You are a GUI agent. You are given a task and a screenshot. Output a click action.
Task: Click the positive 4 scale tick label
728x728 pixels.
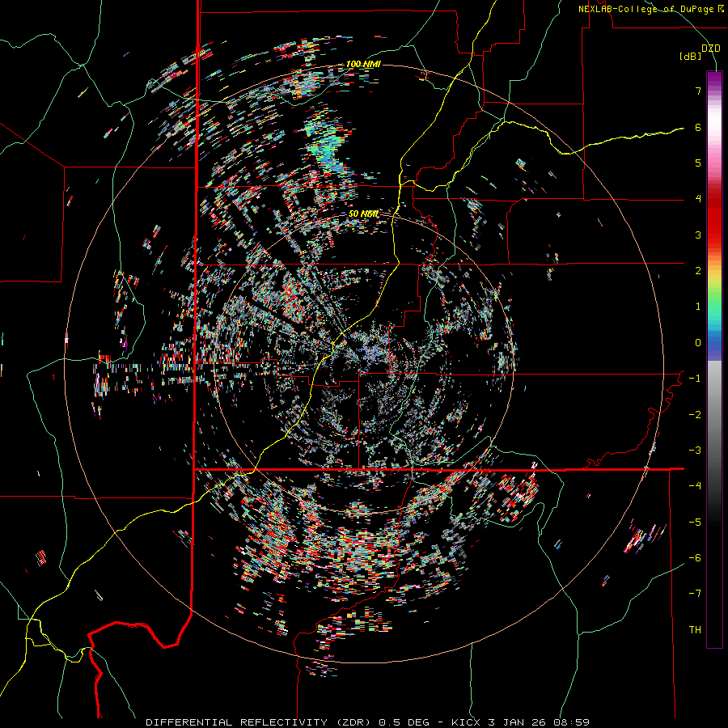[698, 199]
